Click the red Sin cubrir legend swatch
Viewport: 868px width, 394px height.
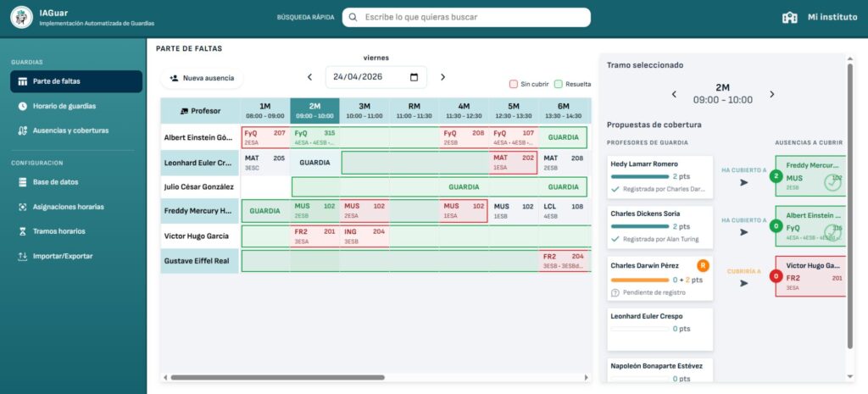click(513, 84)
